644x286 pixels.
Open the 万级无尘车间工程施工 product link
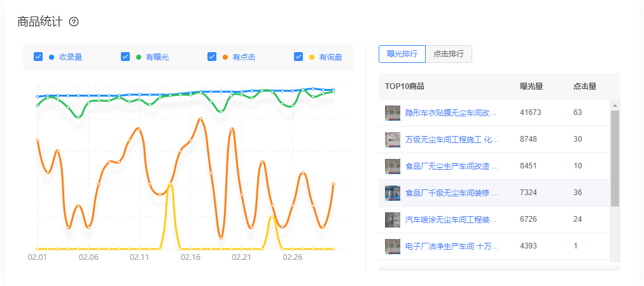(x=451, y=140)
